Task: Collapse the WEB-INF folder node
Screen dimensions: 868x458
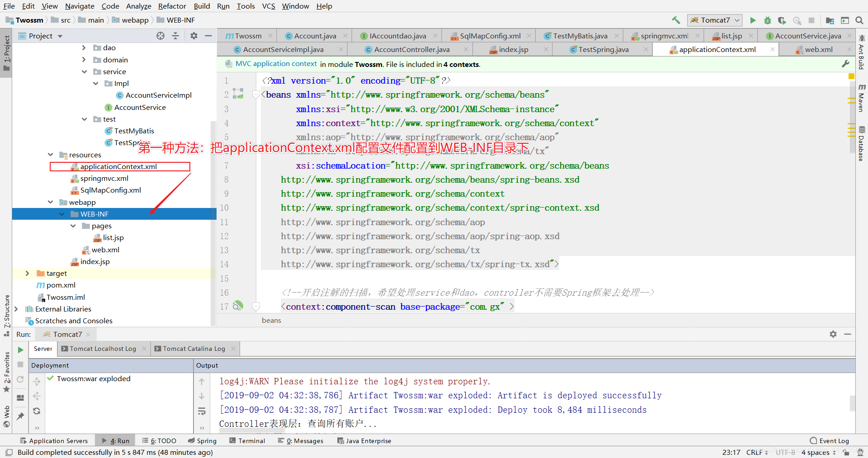Action: pos(61,214)
